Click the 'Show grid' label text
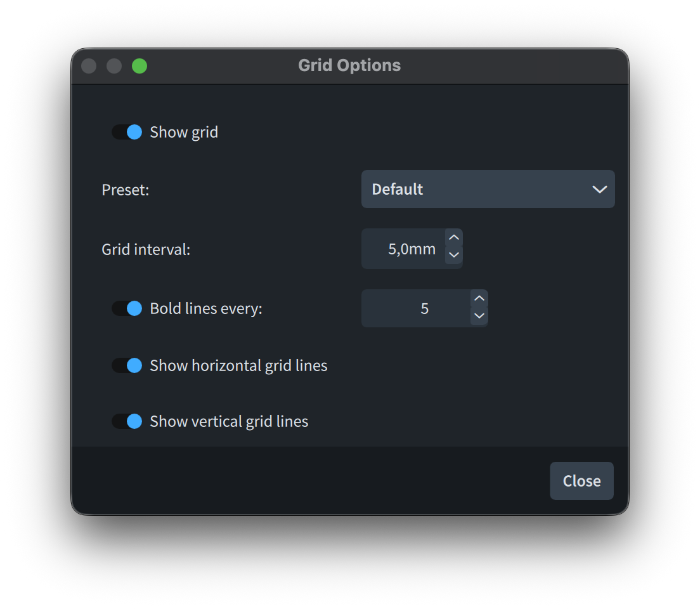Viewport: 700px width, 609px height. click(x=184, y=132)
